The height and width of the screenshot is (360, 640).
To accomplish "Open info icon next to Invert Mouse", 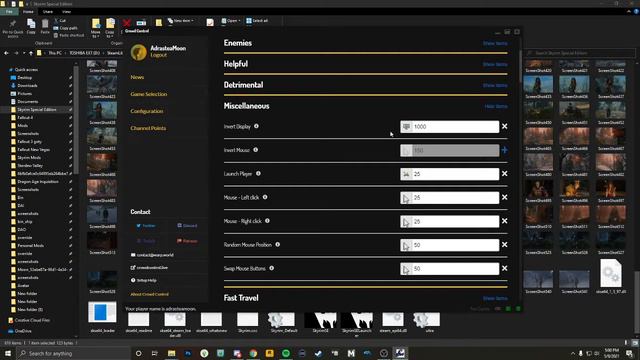I will 256,150.
